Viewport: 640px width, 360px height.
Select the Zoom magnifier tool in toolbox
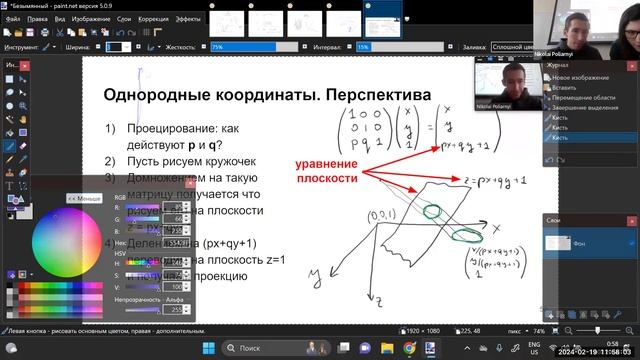[x=23, y=106]
